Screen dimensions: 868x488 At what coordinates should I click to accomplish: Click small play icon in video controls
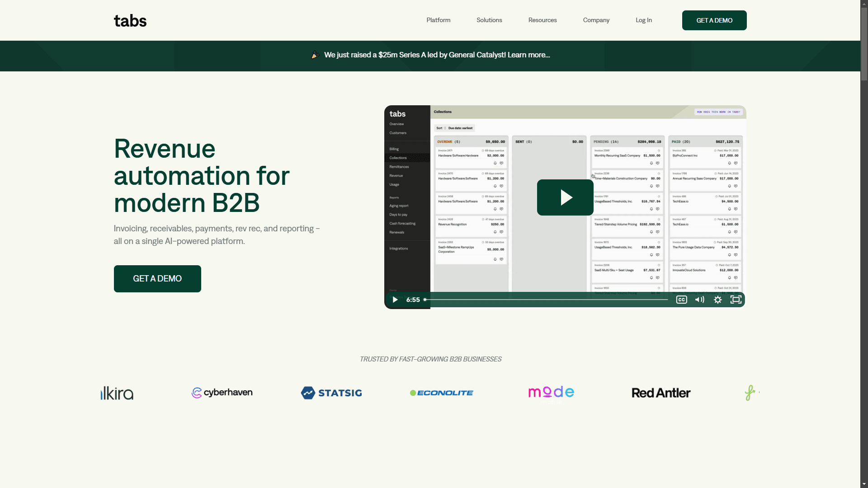(395, 300)
